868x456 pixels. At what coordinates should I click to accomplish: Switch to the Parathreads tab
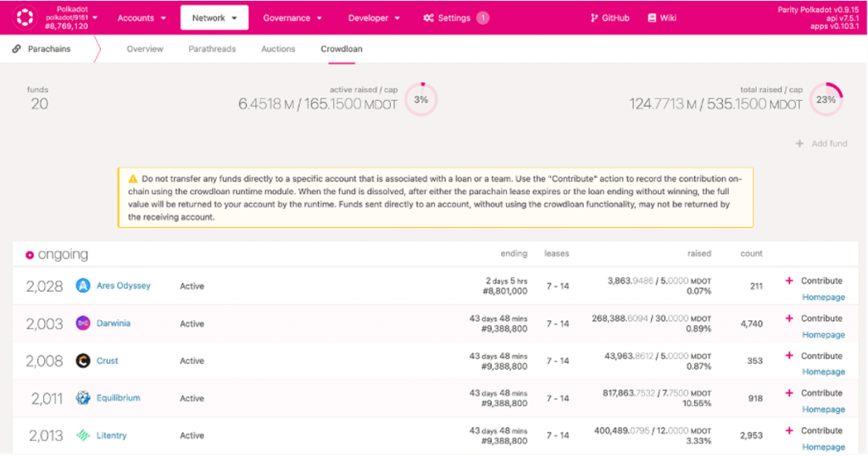pos(212,49)
